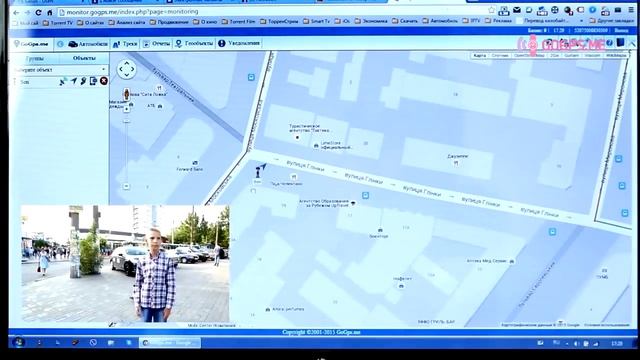This screenshot has width=640, height=360.
Task: Select the Карта map type
Action: [x=480, y=56]
